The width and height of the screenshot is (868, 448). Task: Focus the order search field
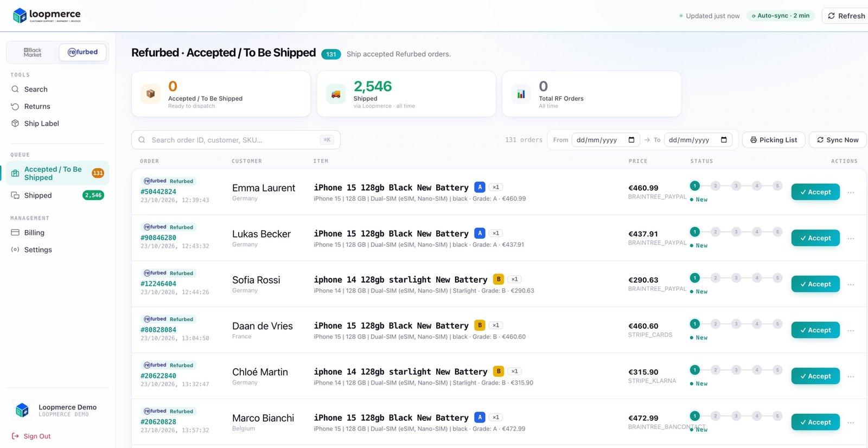236,140
